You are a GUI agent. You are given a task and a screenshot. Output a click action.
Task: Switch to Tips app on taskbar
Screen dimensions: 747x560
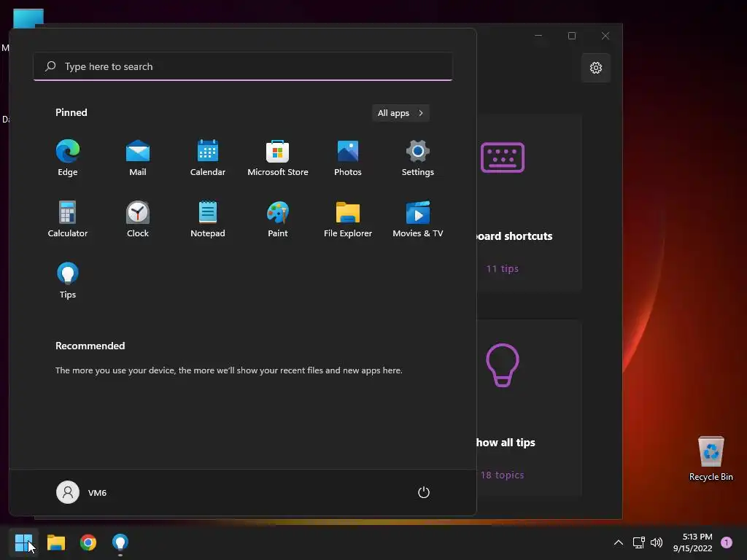tap(120, 542)
